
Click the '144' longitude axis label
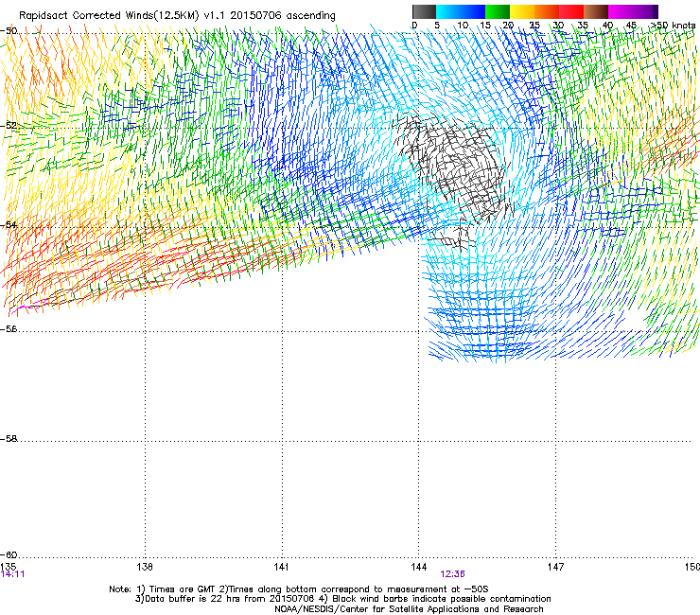[418, 567]
